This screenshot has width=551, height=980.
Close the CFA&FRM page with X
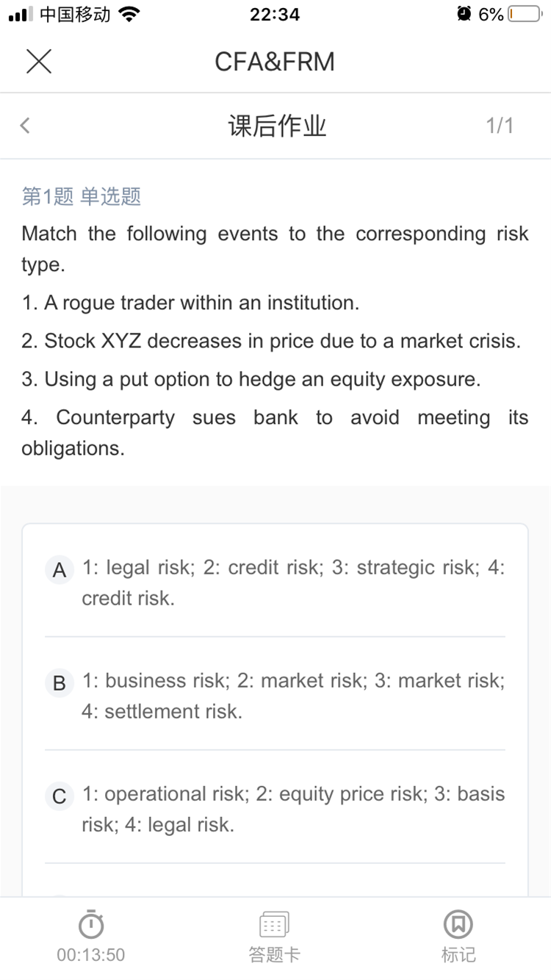click(39, 61)
